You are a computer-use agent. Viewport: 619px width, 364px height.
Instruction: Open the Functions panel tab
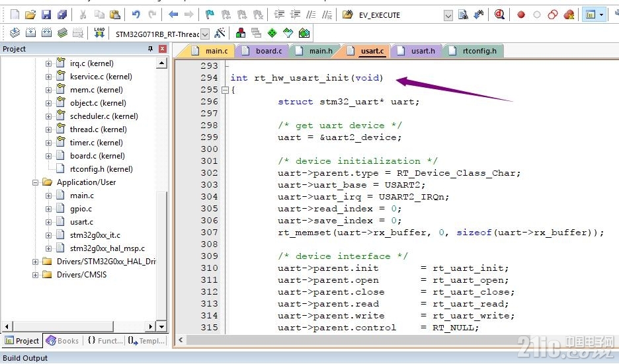click(x=105, y=341)
